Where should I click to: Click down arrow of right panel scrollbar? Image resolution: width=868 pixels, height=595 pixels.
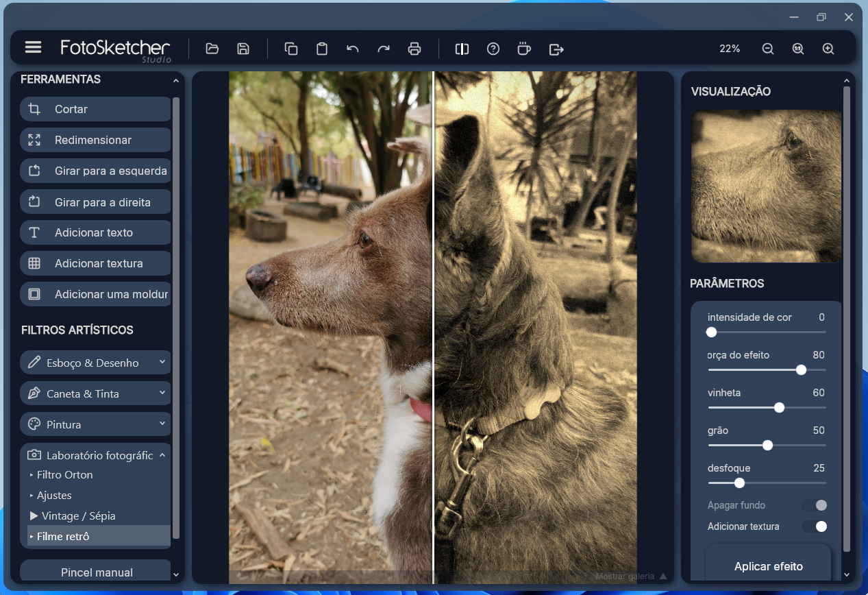[847, 574]
